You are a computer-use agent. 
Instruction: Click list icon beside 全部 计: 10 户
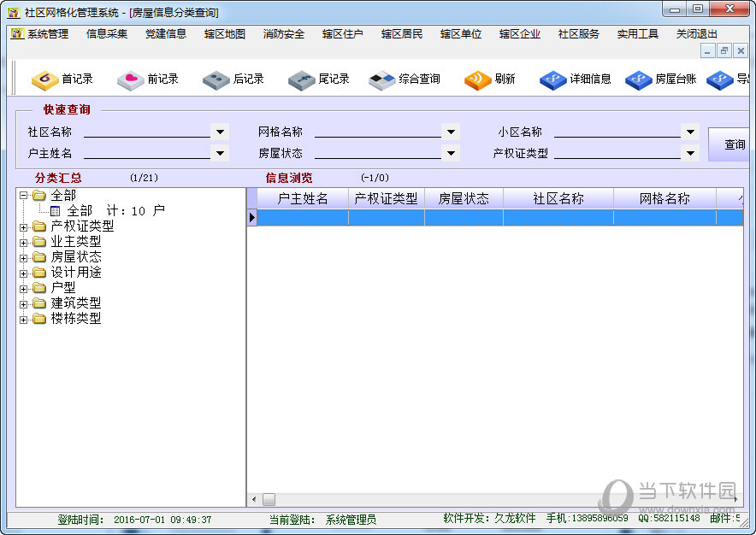tap(55, 211)
